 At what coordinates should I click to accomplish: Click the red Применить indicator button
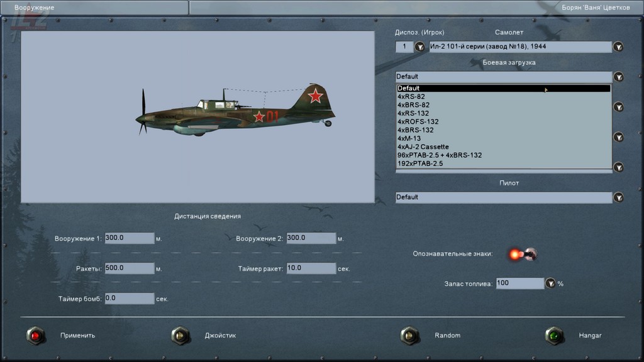click(36, 336)
